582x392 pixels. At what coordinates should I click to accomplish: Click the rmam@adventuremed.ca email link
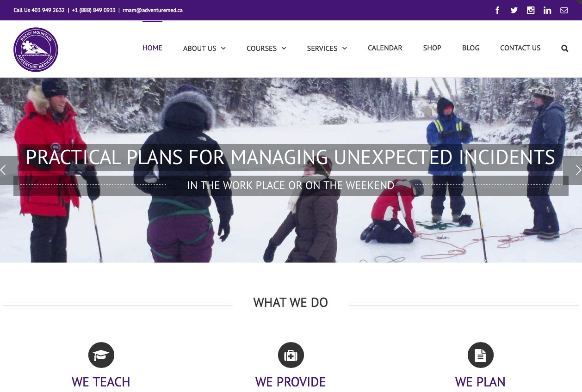pyautogui.click(x=153, y=10)
